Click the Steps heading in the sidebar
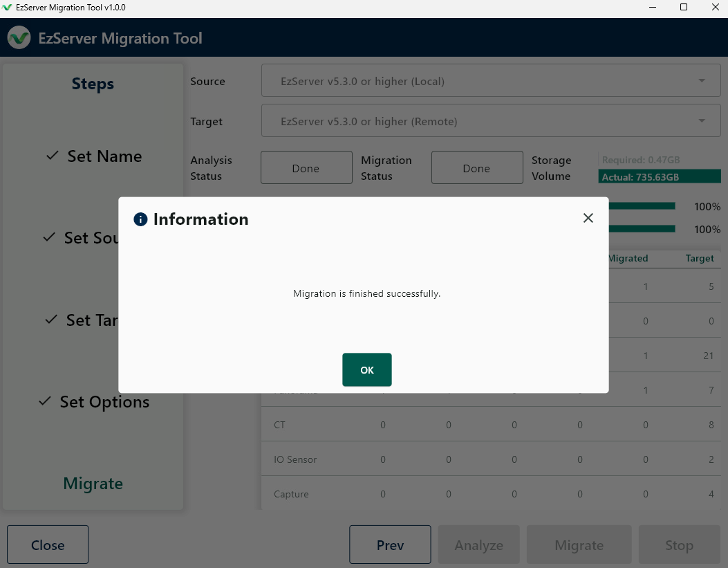Viewport: 728px width, 568px height. click(x=93, y=84)
